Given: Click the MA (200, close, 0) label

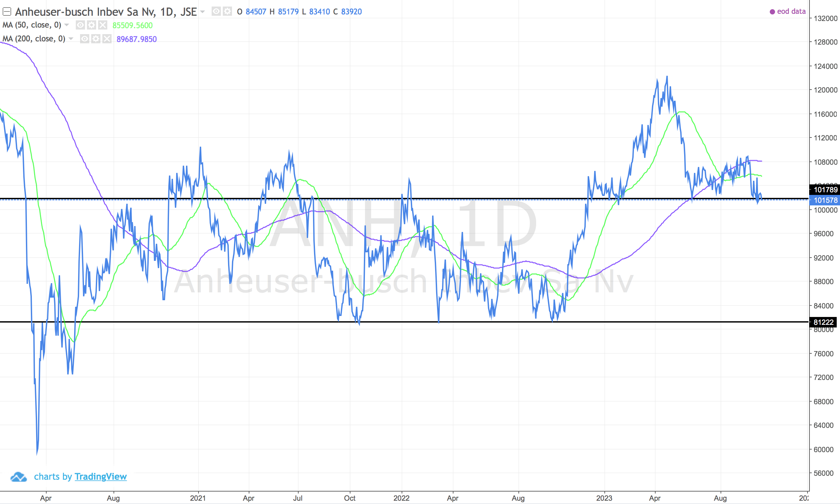Looking at the screenshot, I should pos(34,39).
